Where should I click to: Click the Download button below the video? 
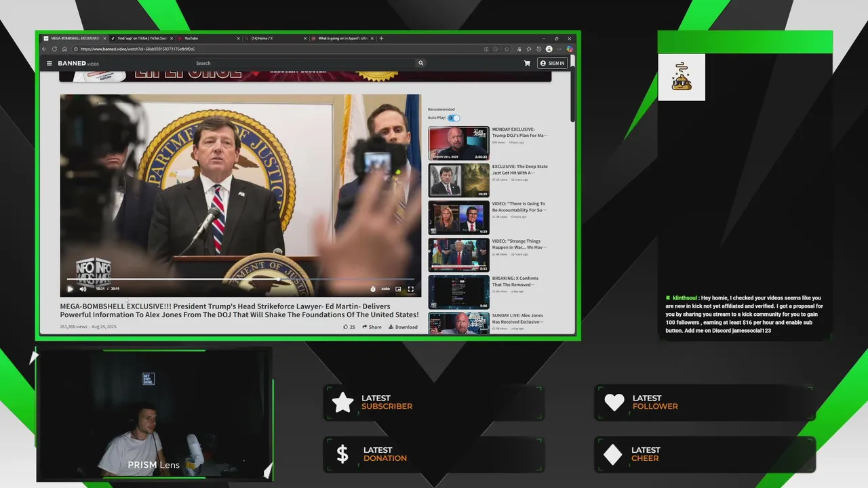tap(403, 327)
